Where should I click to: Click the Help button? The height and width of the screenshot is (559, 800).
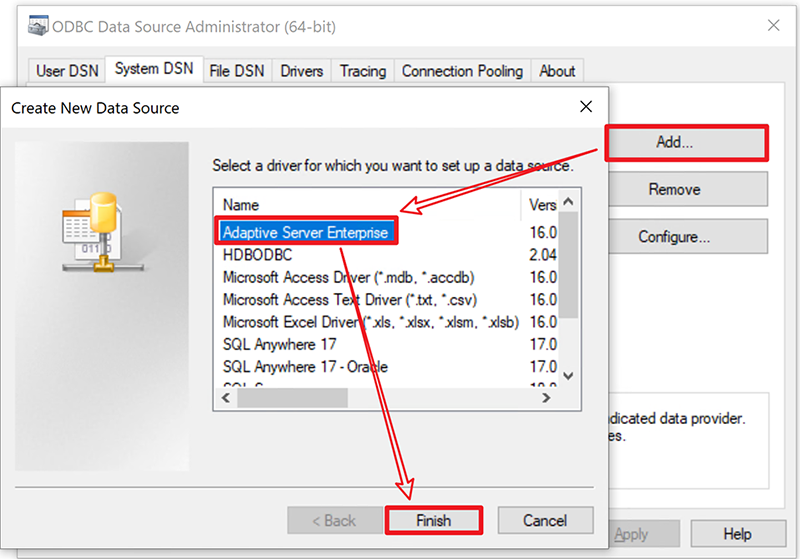737,535
